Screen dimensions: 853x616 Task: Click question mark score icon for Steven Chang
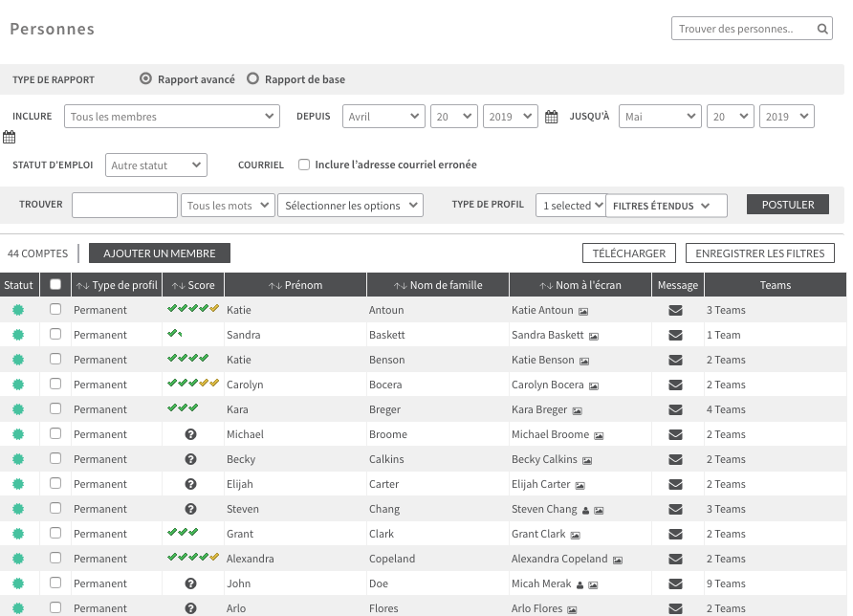tap(190, 509)
